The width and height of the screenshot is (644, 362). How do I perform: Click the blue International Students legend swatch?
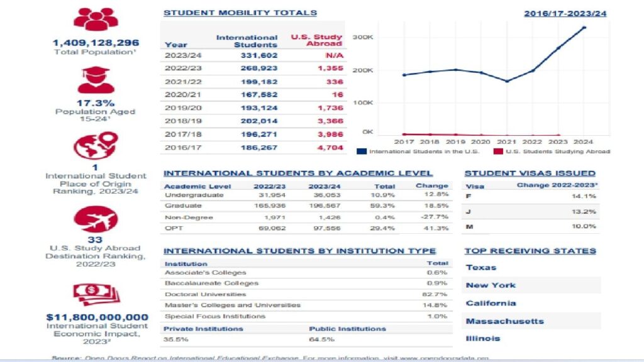click(x=362, y=151)
